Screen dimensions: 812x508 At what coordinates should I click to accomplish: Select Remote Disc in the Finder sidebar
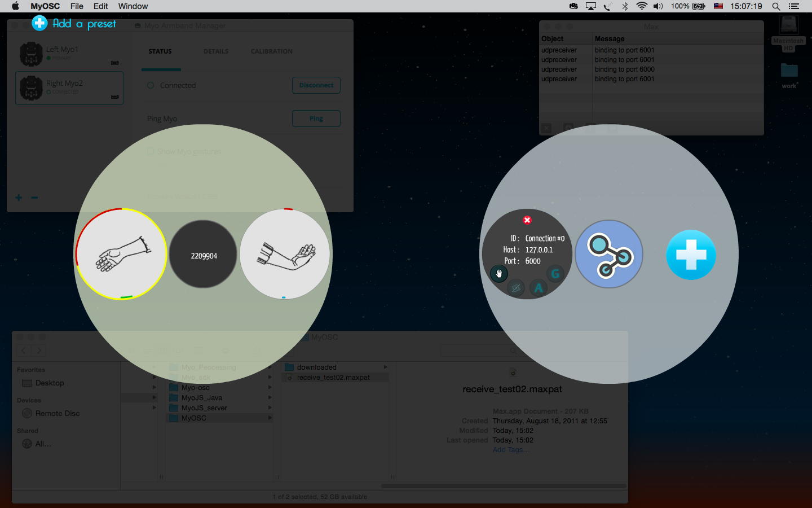point(51,413)
